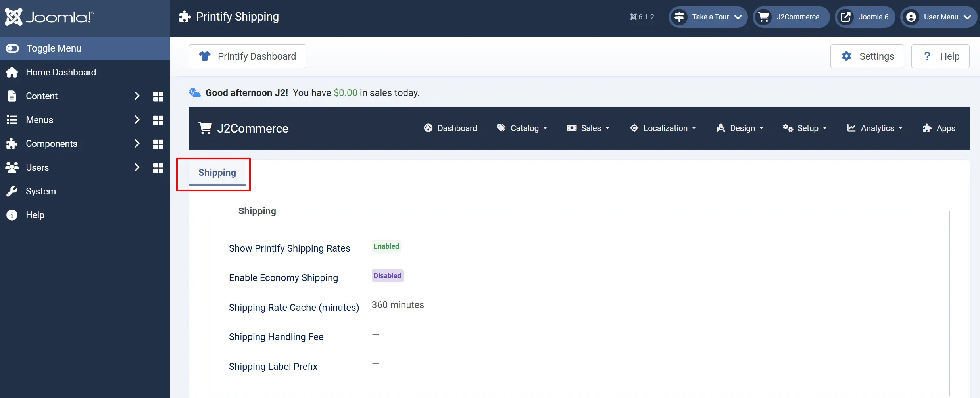Expand the Menus submenu chevron
This screenshot has width=980, height=398.
[137, 120]
